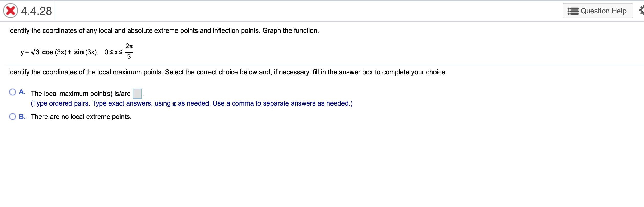Viewport: 644px width, 207px height.
Task: Click 'There are no local extreme points' text
Action: coord(81,117)
